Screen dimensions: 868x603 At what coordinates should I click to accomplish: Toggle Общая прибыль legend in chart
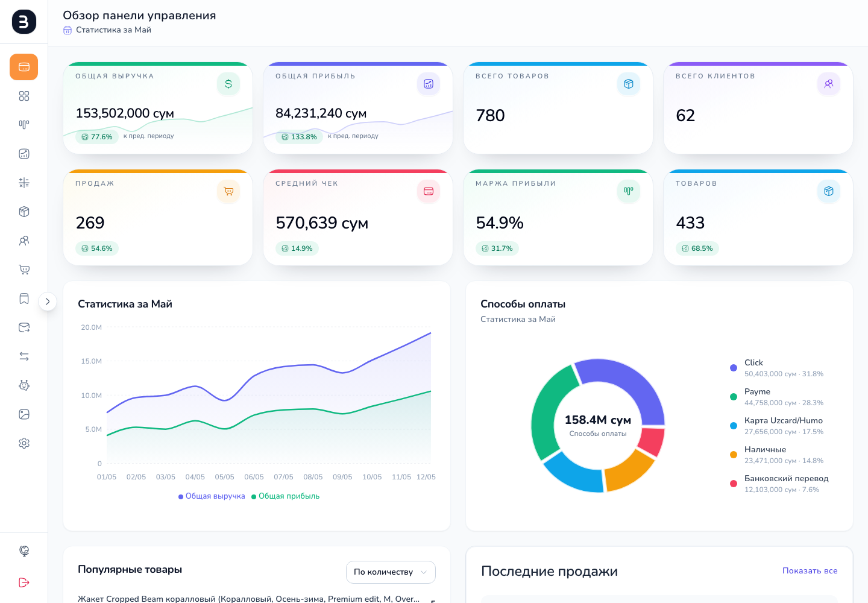(286, 496)
